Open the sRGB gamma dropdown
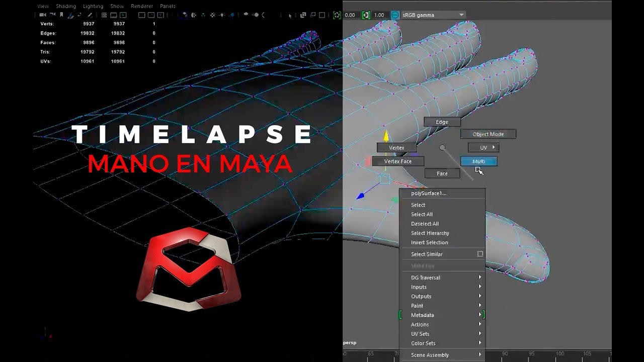This screenshot has height=362, width=644. [433, 15]
